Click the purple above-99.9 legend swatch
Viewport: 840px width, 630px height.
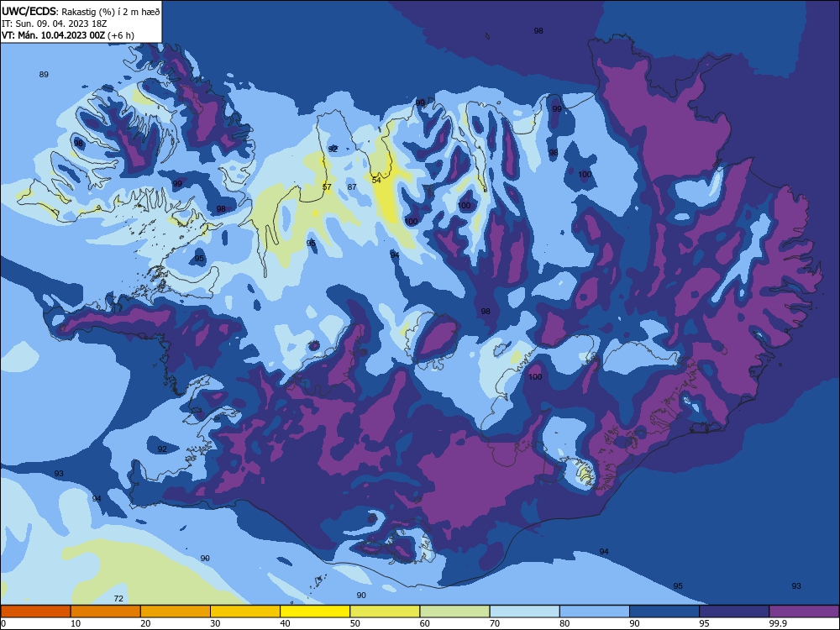point(804,612)
